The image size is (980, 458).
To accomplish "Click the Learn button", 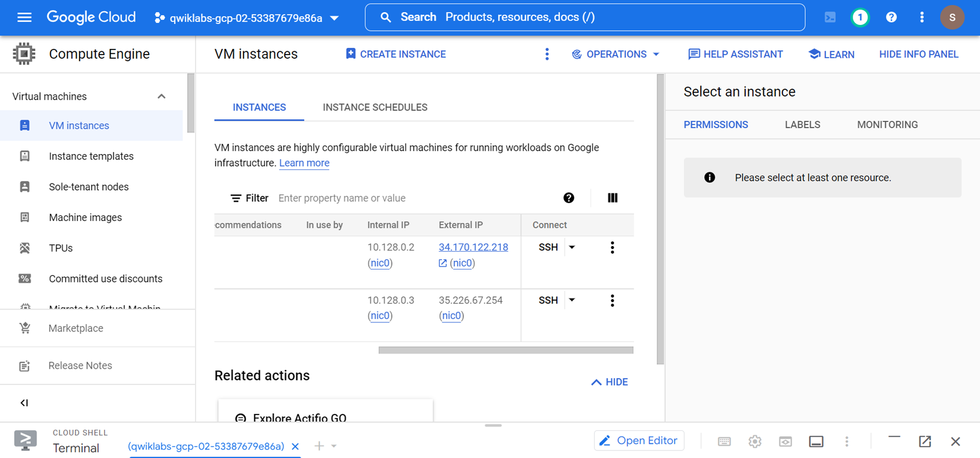I will pyautogui.click(x=831, y=54).
